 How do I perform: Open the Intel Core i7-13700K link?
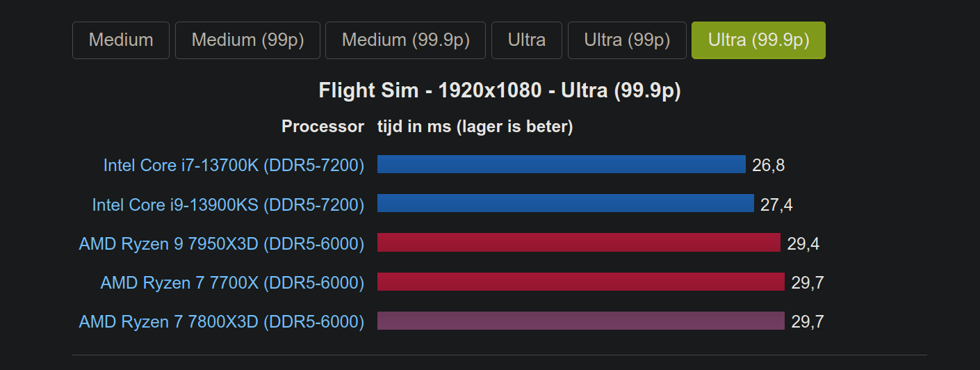[x=234, y=165]
